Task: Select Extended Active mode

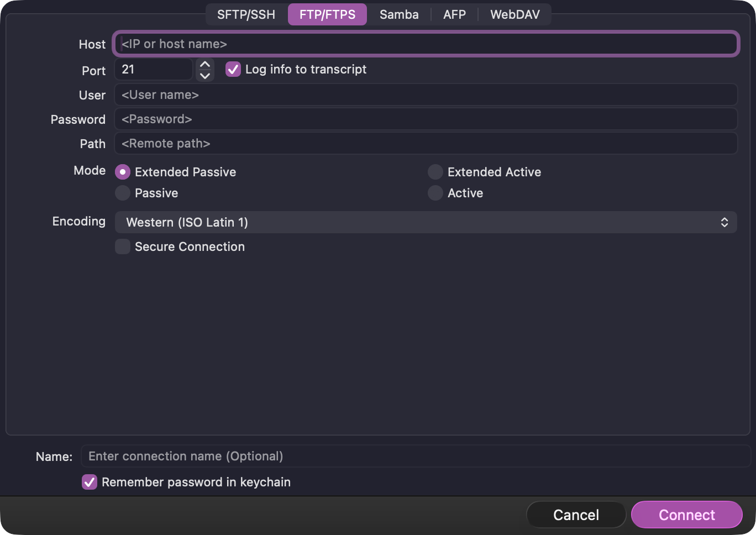Action: pos(435,172)
